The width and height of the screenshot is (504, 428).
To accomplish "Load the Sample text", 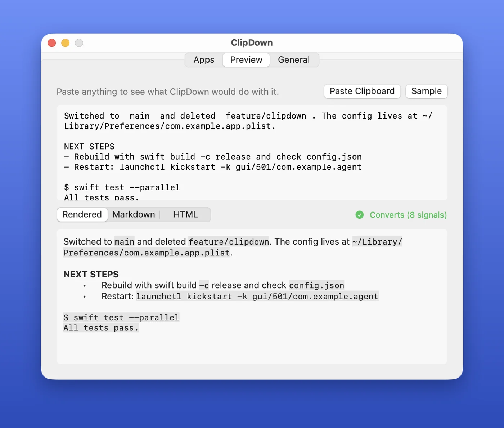I will point(427,91).
